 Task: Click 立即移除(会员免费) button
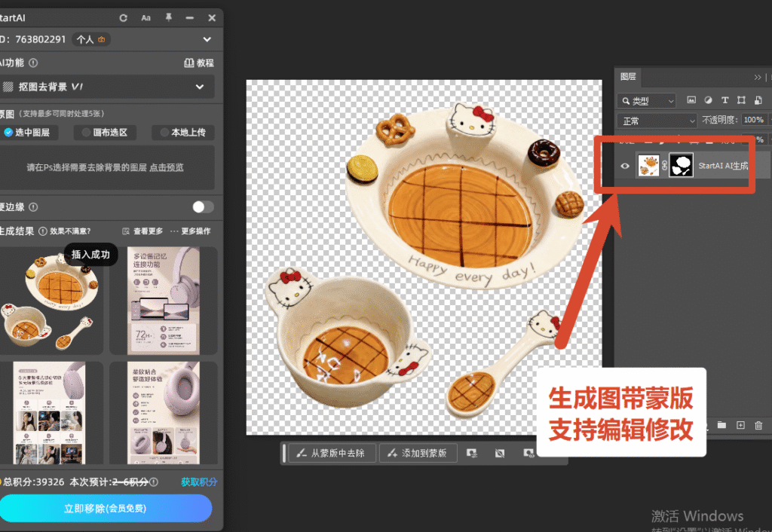coord(106,509)
